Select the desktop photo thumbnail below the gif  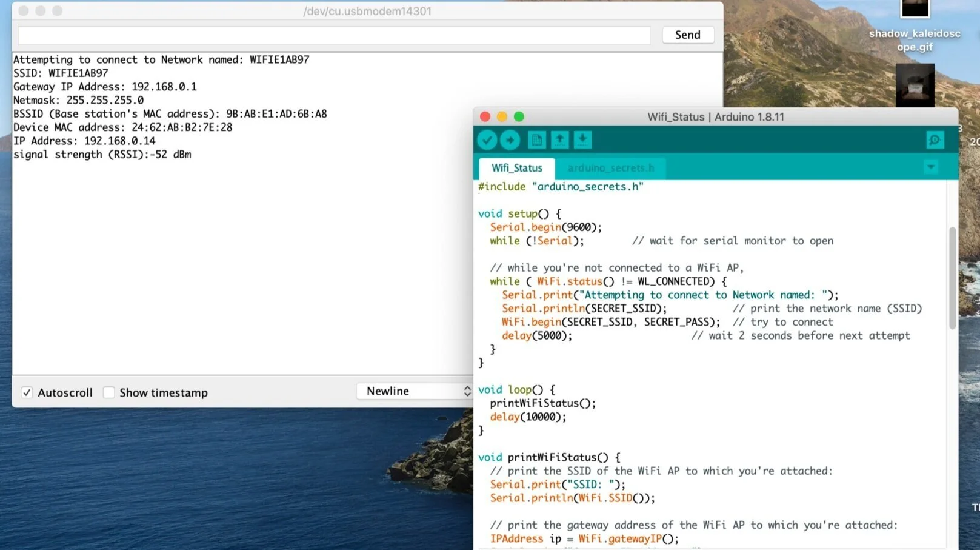tap(915, 85)
